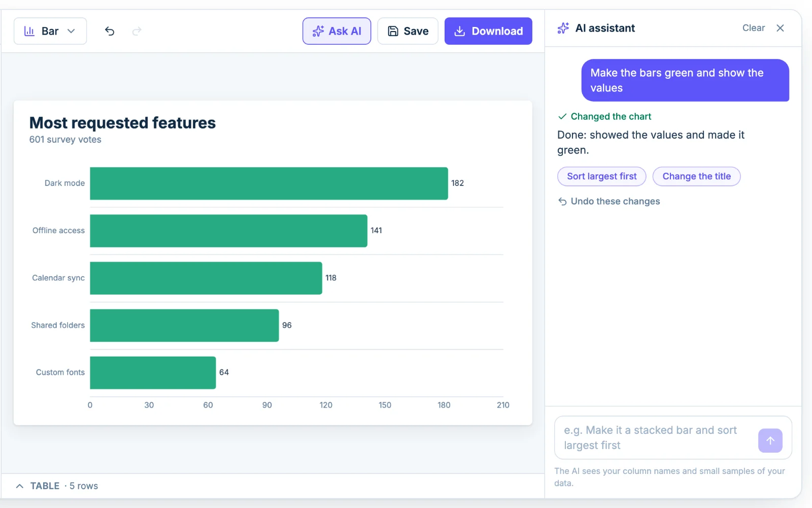Click the user message about green bars
Screen dimensions: 812x508
(x=685, y=80)
